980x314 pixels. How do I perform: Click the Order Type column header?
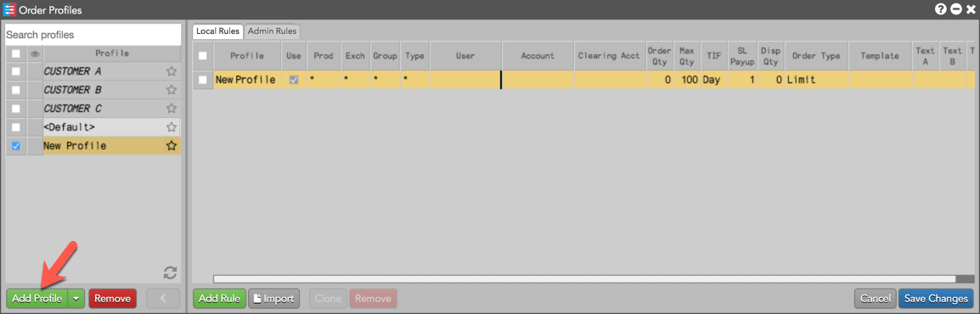tap(816, 55)
